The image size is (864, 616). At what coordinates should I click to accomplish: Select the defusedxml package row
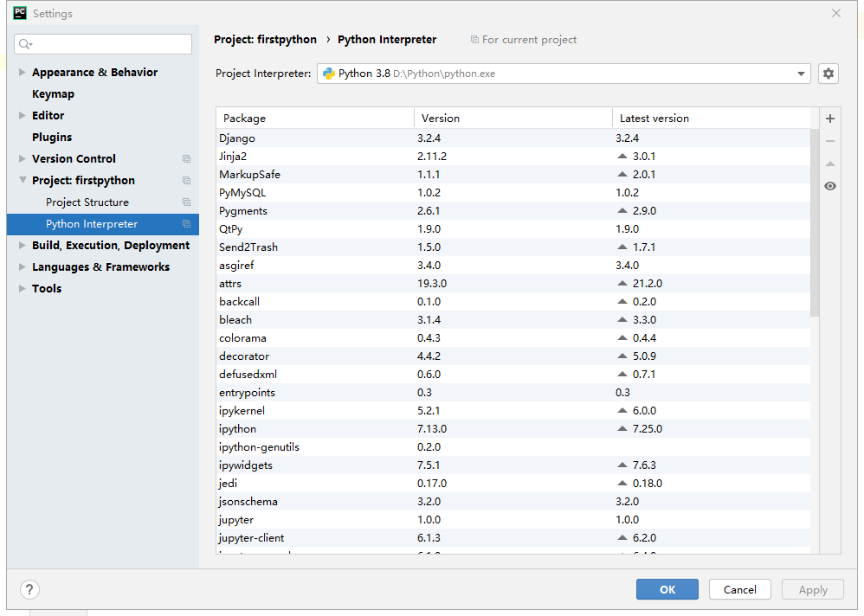click(x=513, y=375)
